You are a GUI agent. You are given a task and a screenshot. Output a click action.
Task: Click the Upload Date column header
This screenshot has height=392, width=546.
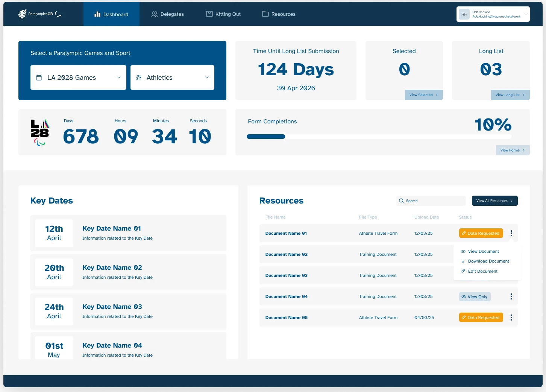[x=426, y=217]
